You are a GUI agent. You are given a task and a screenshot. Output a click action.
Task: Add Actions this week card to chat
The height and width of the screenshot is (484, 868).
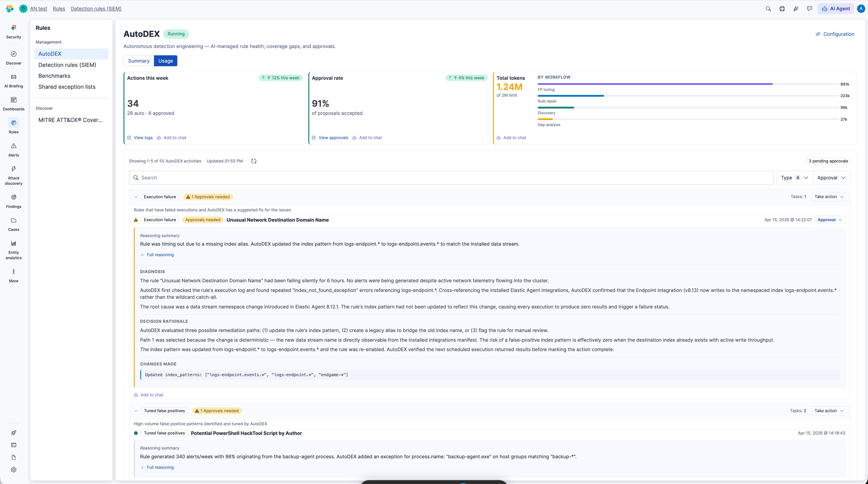pyautogui.click(x=172, y=138)
